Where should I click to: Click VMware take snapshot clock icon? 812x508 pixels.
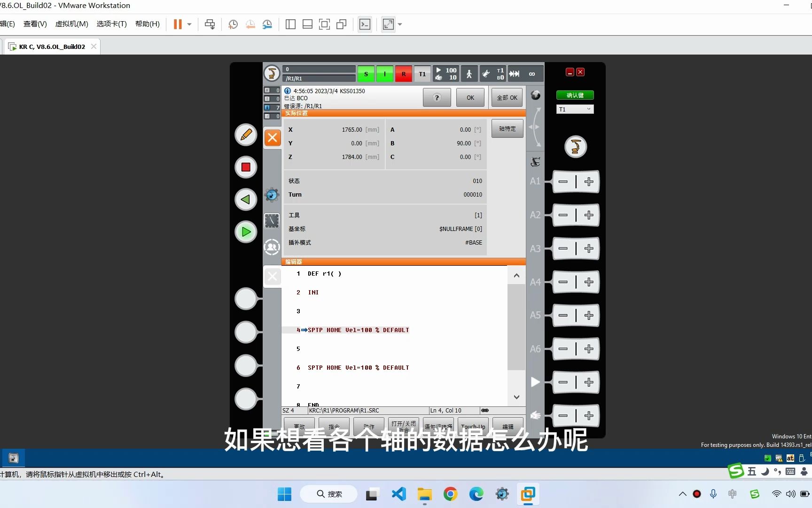click(233, 24)
